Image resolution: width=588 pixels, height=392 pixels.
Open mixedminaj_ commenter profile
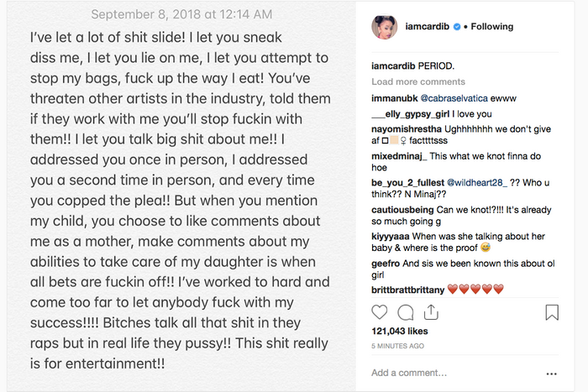tap(400, 157)
